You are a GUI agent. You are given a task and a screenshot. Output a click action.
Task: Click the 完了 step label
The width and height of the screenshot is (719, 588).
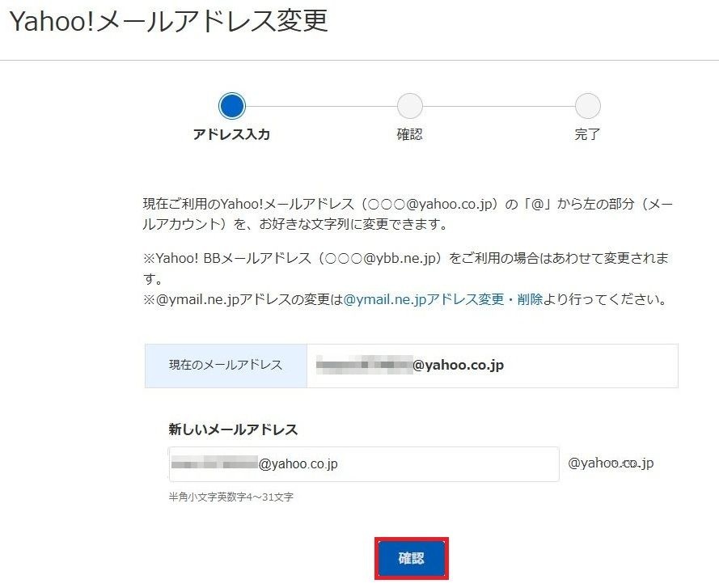click(587, 134)
